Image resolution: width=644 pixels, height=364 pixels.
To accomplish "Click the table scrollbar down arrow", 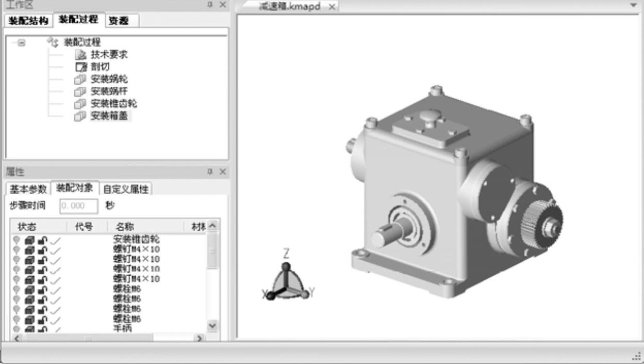I will (212, 325).
